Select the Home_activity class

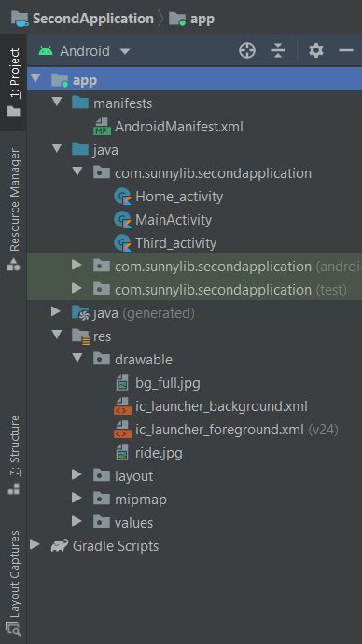pyautogui.click(x=179, y=197)
